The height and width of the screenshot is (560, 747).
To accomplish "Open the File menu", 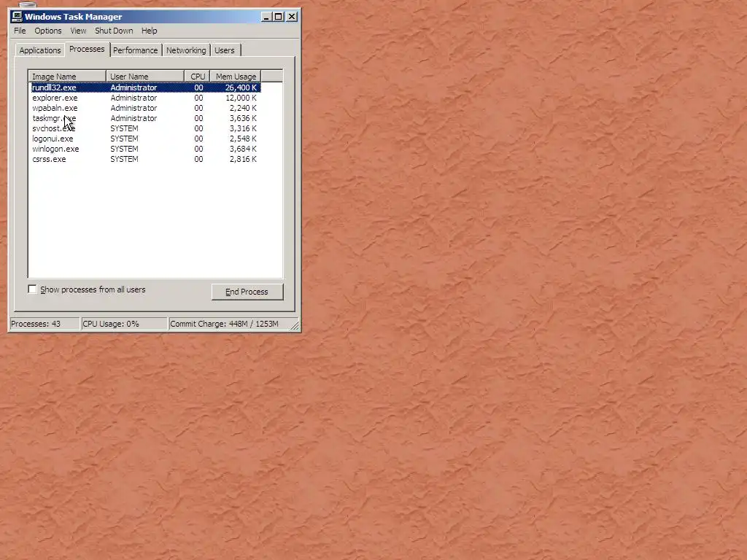I will click(20, 31).
